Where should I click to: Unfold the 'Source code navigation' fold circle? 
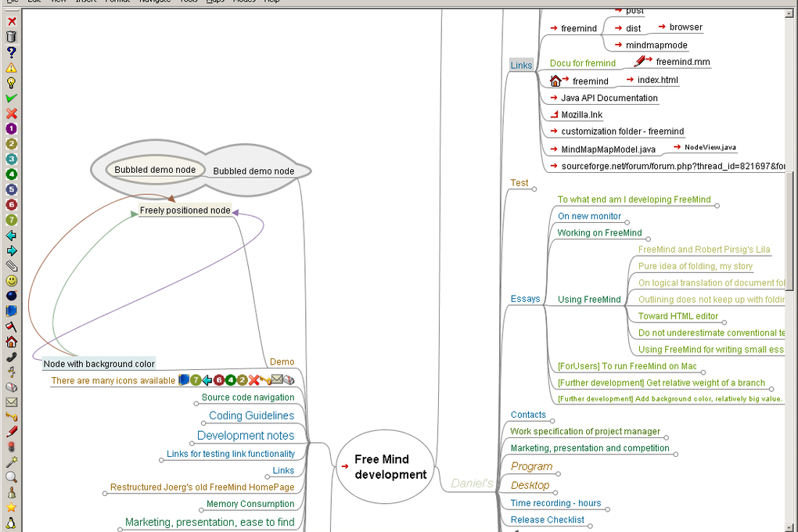196,404
